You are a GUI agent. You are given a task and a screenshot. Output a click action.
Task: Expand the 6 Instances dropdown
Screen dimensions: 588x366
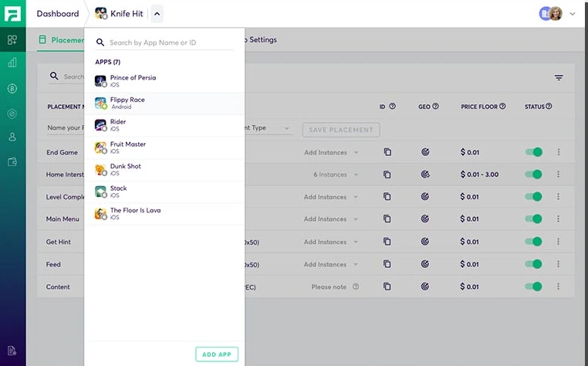(336, 175)
